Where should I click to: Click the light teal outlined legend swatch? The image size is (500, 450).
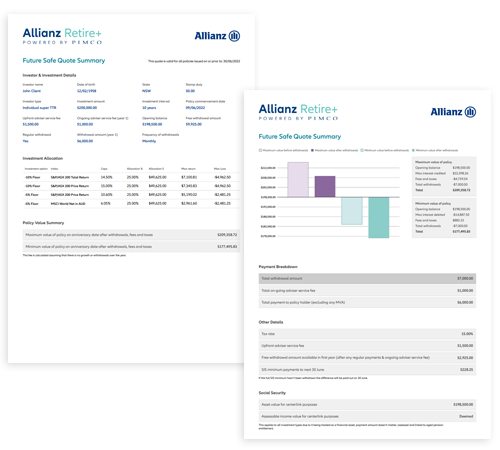click(362, 150)
